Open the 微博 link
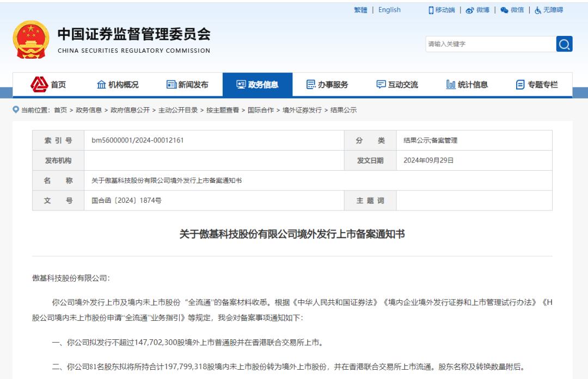Screen dimensions: 588x379 [483, 10]
